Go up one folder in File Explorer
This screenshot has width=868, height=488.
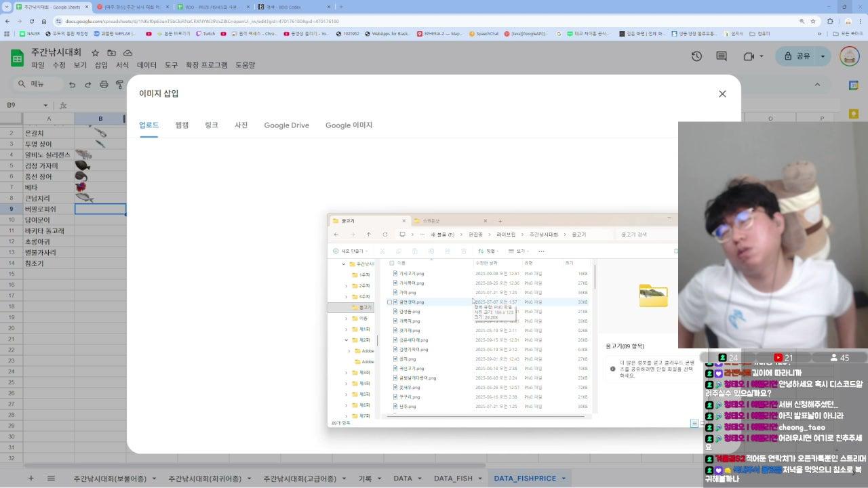(x=368, y=235)
